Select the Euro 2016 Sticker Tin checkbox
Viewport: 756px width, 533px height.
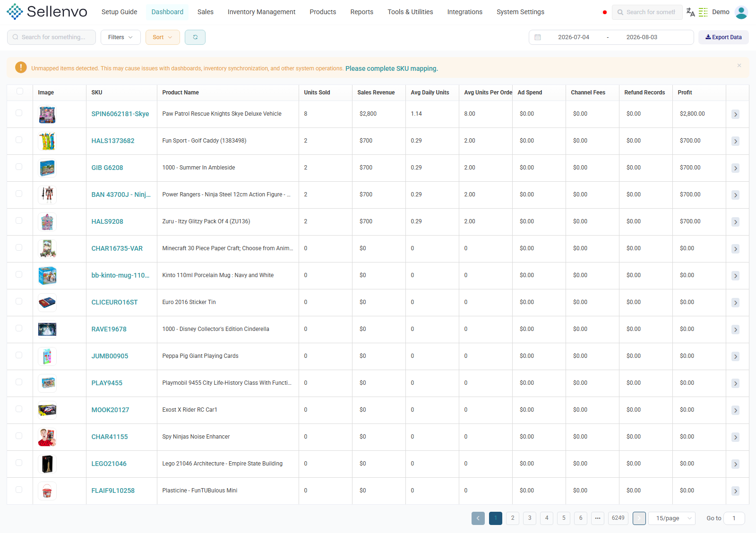pos(19,301)
